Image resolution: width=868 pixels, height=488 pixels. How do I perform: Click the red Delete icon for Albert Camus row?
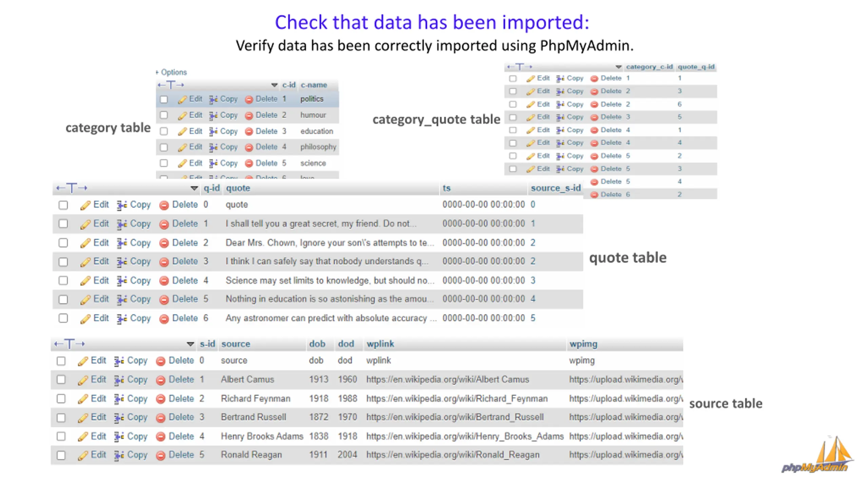[x=160, y=380]
